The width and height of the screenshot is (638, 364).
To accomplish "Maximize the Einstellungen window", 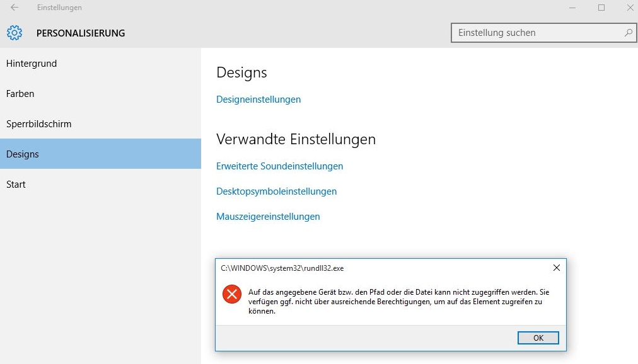I will (601, 8).
